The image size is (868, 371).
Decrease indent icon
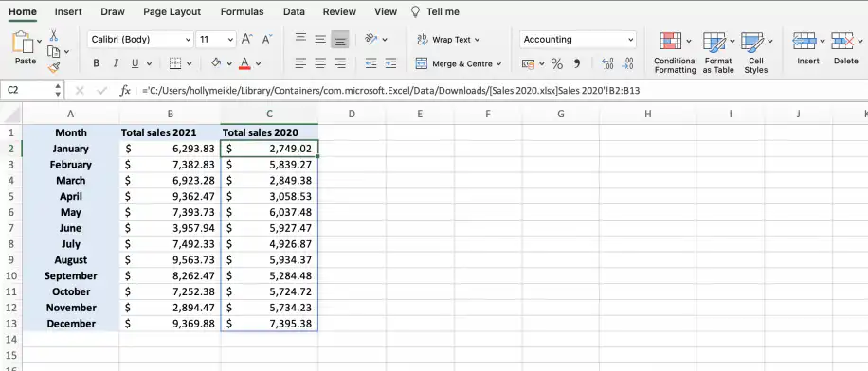tap(371, 63)
